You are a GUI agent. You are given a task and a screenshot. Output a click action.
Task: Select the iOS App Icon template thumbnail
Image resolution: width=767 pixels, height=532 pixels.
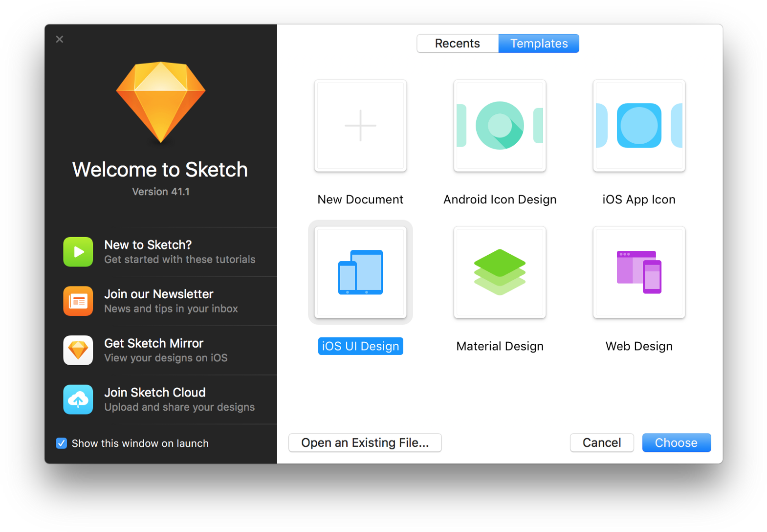639,126
